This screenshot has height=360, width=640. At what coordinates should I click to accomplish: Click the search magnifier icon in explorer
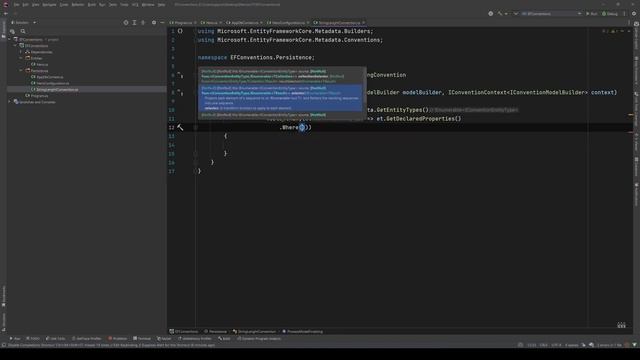coord(23,31)
